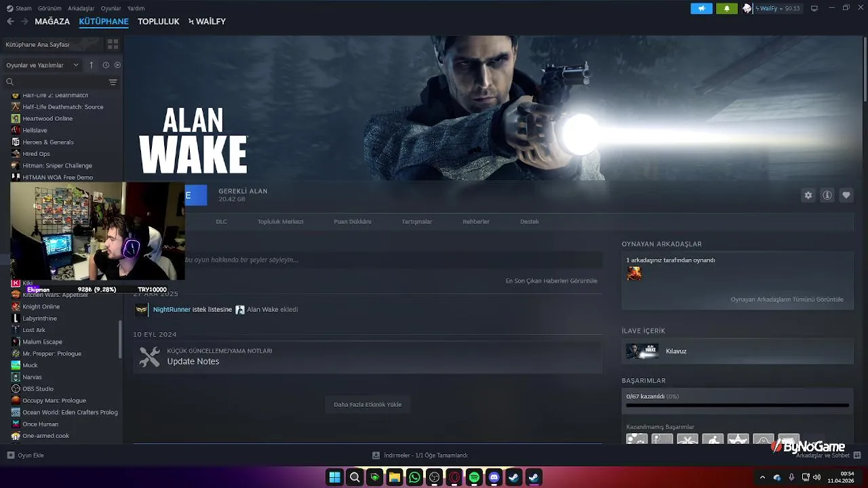Sort the library with the up arrow
The image size is (868, 488).
[92, 65]
